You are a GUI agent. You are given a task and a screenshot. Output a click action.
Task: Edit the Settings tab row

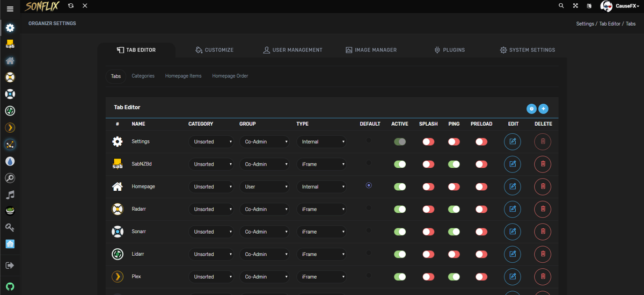coord(513,142)
